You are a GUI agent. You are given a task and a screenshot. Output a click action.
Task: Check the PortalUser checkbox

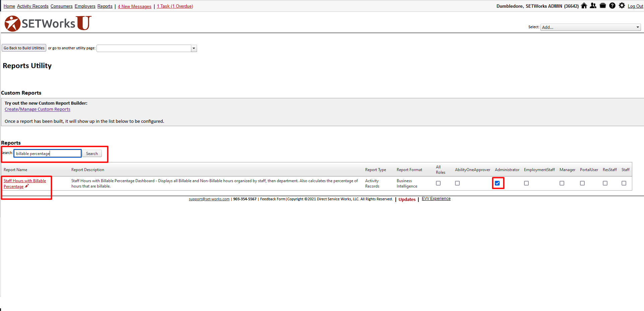point(582,183)
